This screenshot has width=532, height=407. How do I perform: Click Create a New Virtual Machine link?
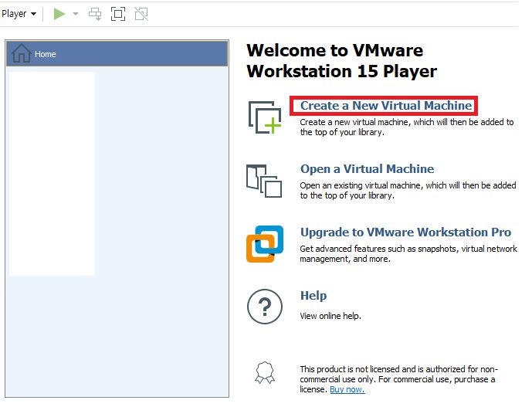pos(386,106)
